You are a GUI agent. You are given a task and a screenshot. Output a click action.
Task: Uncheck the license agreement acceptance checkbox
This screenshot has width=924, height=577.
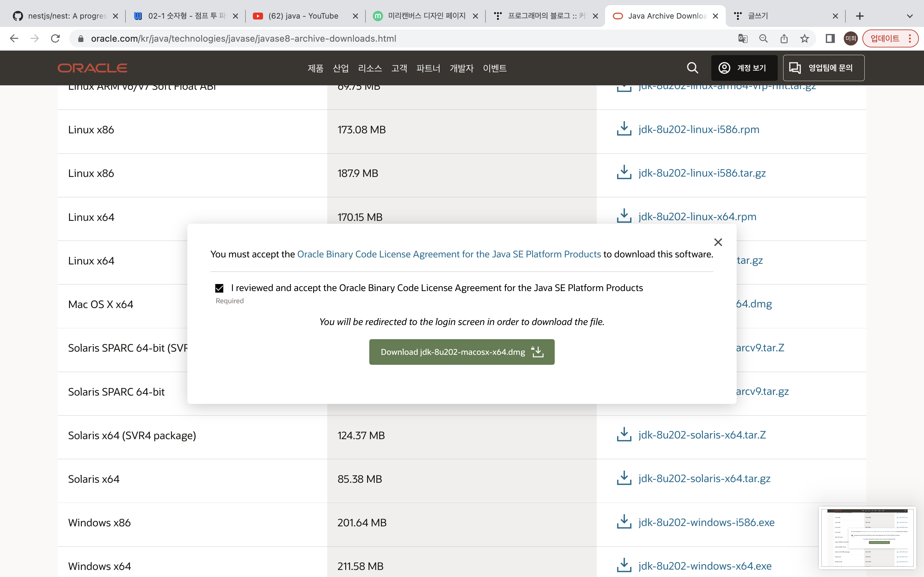[219, 288]
